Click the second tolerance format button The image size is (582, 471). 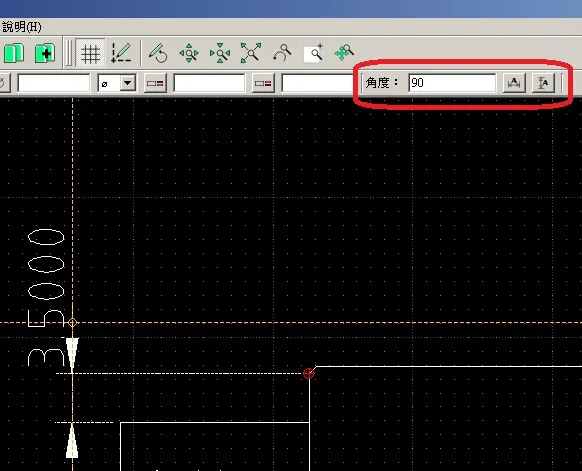(263, 83)
